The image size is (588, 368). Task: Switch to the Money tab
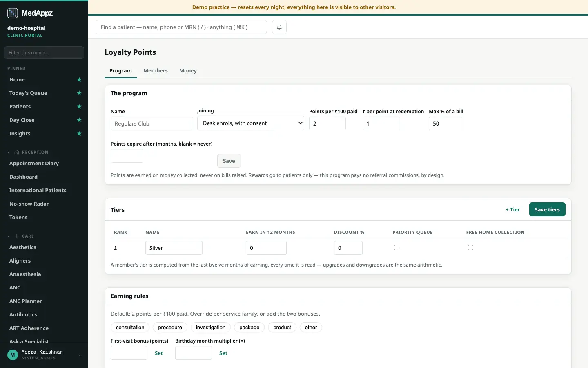(x=188, y=70)
